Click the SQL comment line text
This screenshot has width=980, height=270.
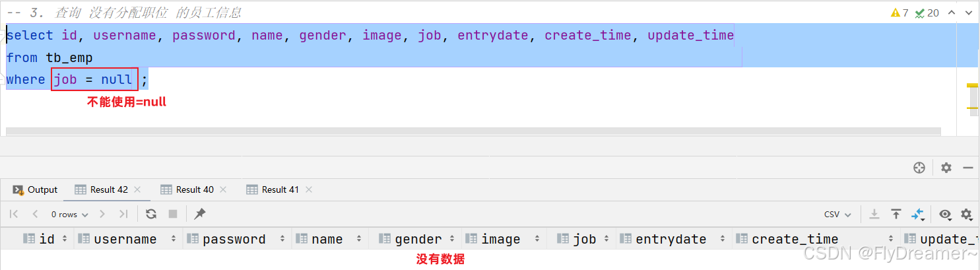123,13
